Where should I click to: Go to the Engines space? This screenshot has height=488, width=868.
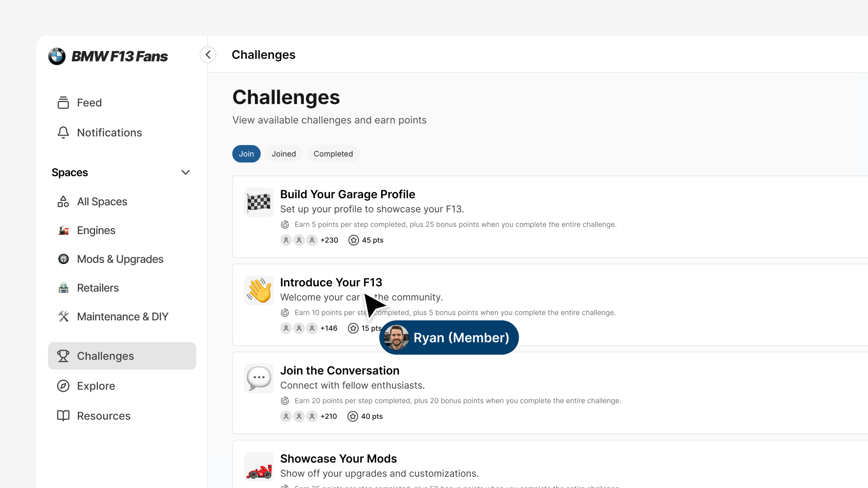pos(96,230)
